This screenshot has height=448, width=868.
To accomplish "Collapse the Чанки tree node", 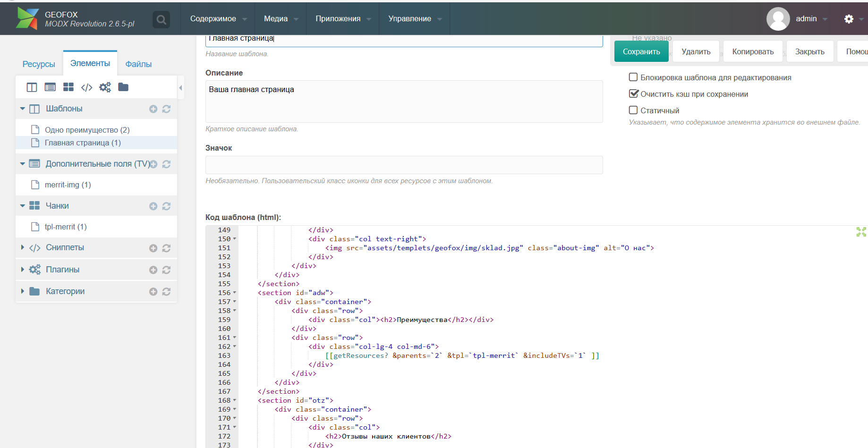I will click(x=22, y=206).
